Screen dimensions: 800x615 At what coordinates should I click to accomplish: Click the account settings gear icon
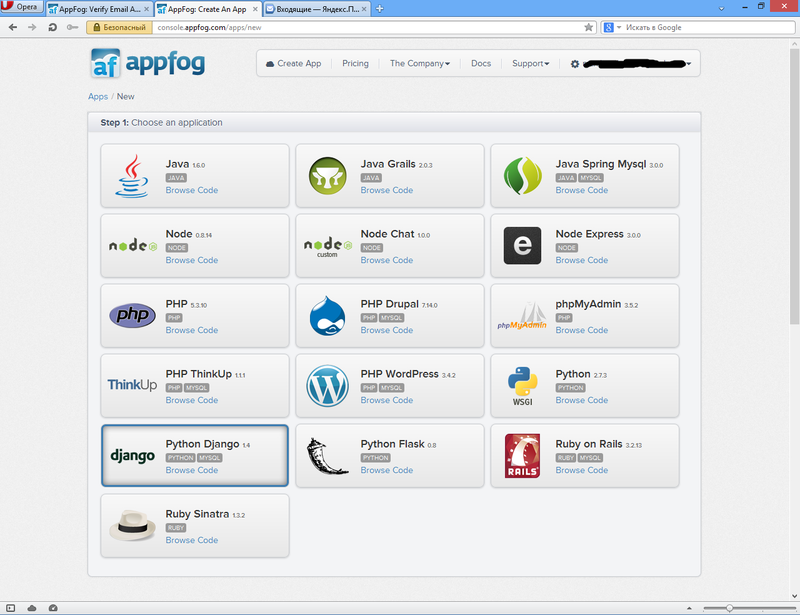click(x=574, y=64)
